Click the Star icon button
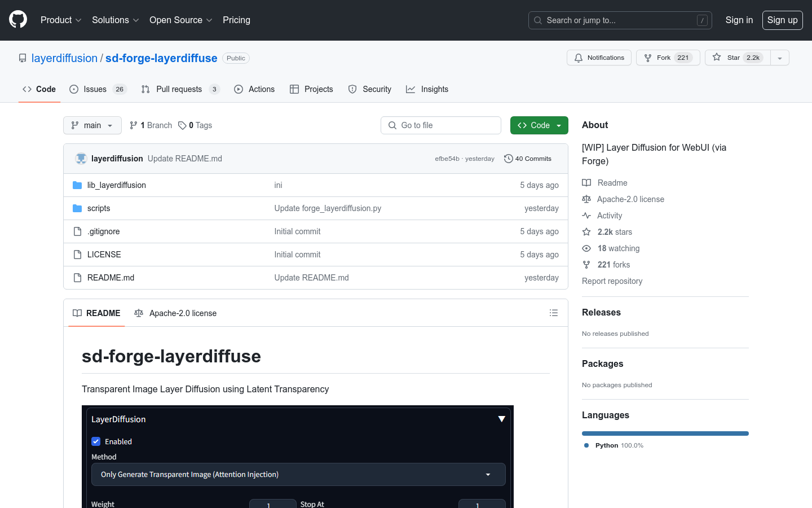The height and width of the screenshot is (508, 812). [717, 58]
